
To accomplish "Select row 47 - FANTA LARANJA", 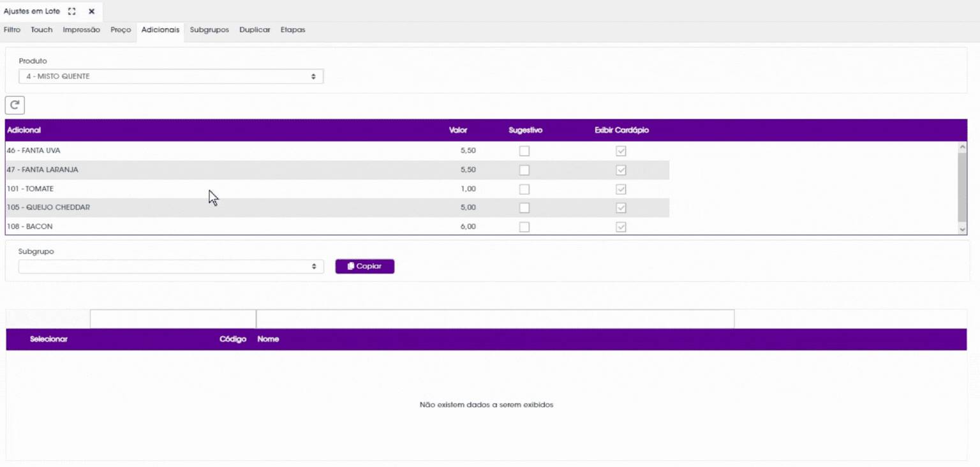I will pyautogui.click(x=338, y=170).
